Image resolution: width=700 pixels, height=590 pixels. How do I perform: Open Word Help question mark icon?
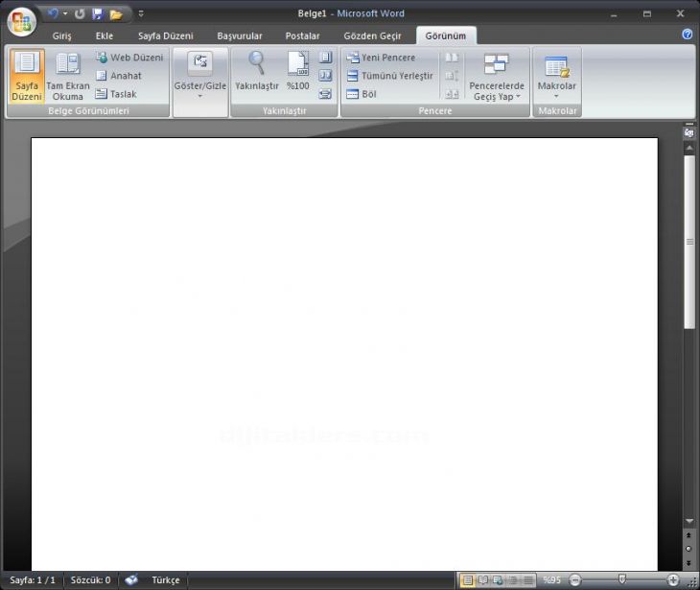point(688,34)
